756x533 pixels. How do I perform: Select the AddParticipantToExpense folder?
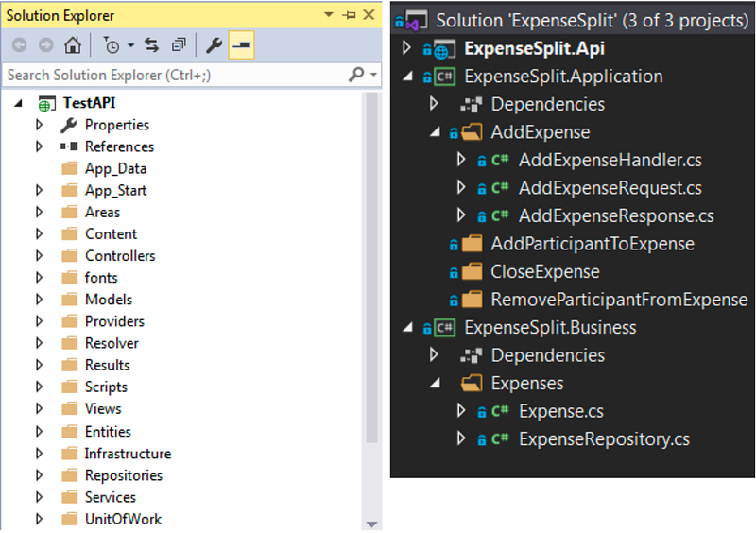(x=593, y=244)
